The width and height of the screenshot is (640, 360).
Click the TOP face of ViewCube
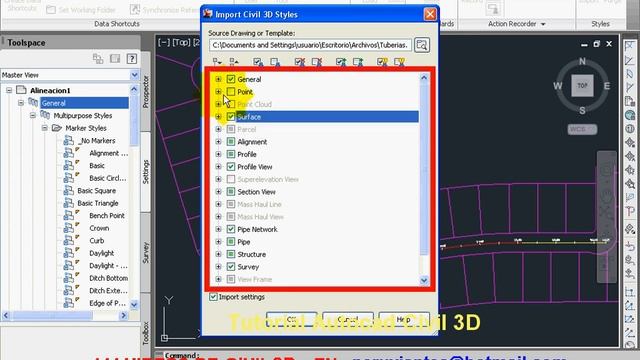[x=582, y=86]
